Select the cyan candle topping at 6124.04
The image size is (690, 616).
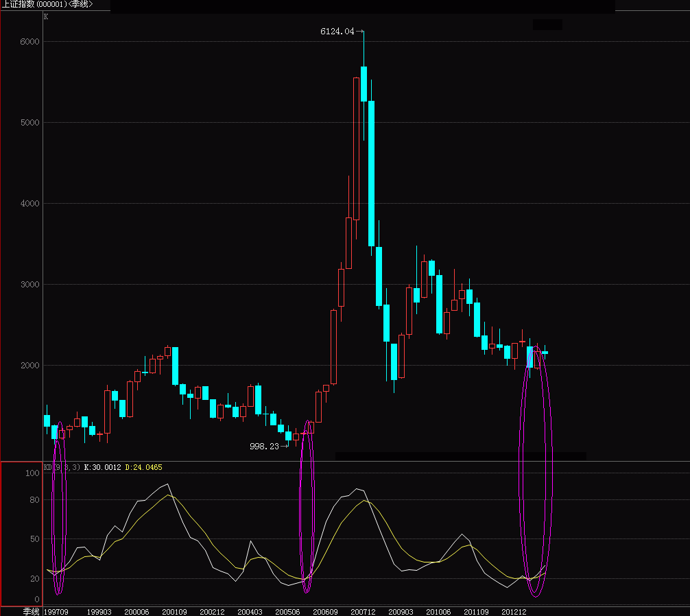[364, 84]
